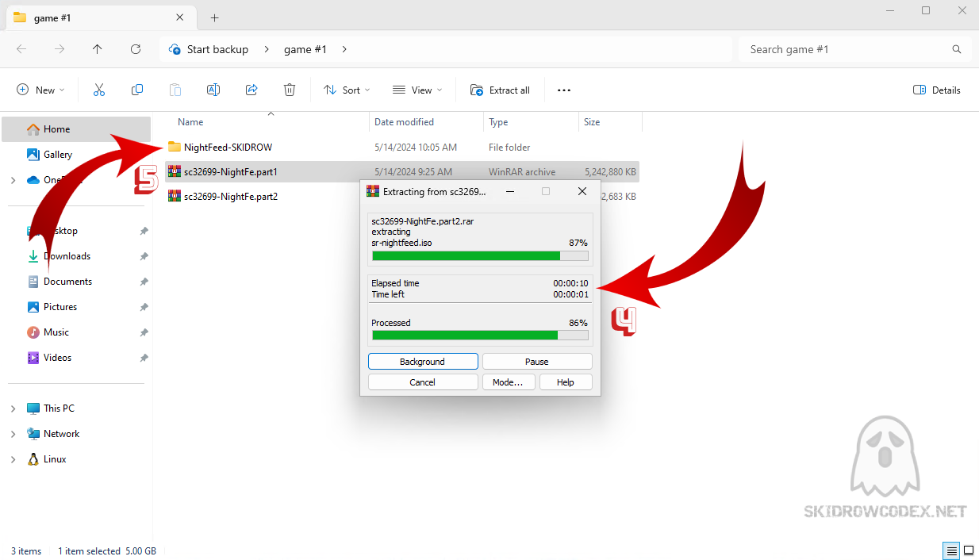
Task: Rename the selected item from toolbar
Action: coord(213,90)
